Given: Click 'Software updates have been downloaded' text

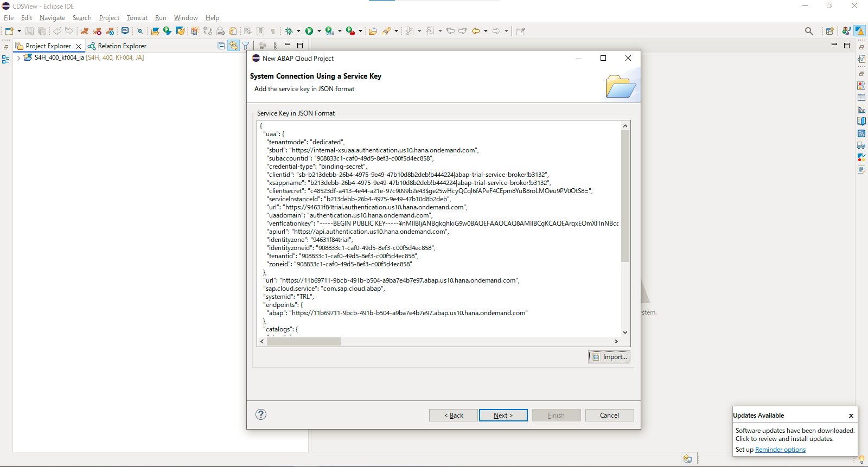Looking at the screenshot, I should (795, 431).
